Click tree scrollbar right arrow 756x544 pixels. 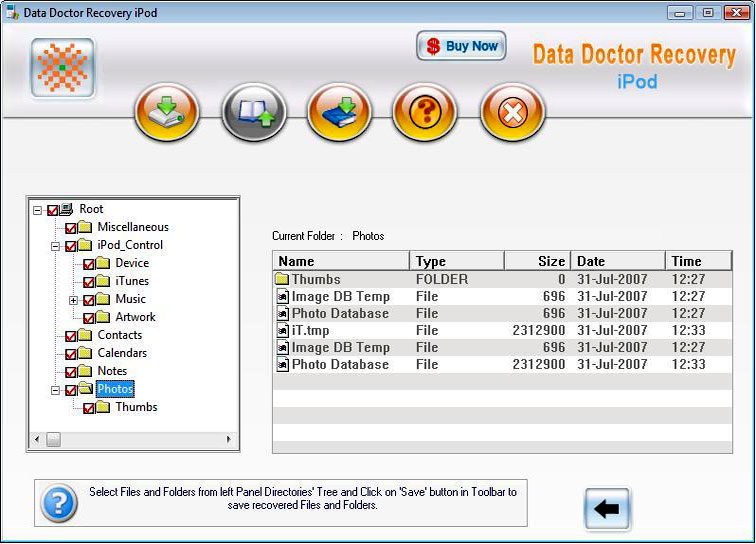(229, 439)
